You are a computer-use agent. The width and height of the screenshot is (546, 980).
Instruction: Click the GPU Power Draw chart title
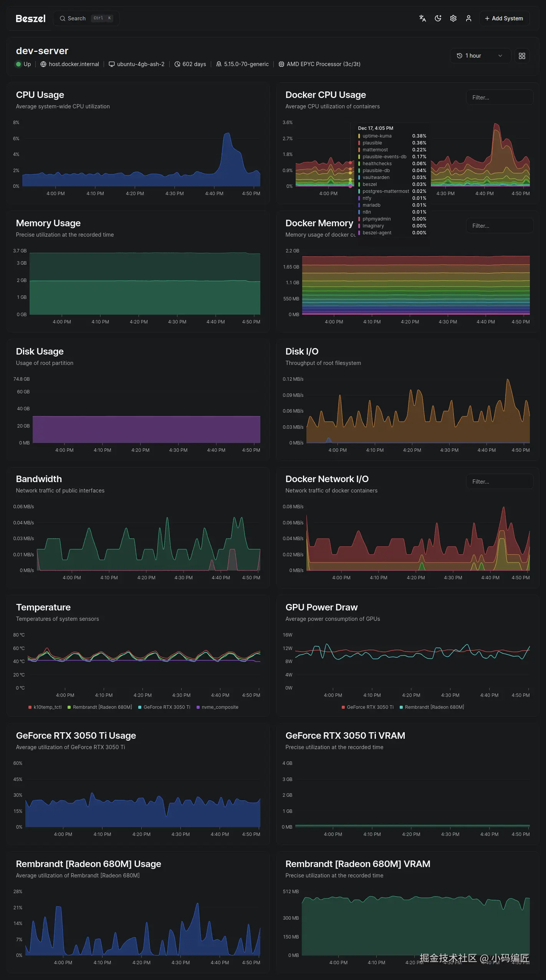pos(321,607)
